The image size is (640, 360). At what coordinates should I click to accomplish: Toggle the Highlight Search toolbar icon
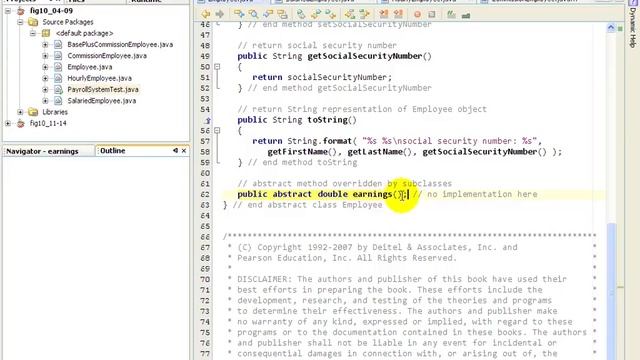click(x=282, y=14)
